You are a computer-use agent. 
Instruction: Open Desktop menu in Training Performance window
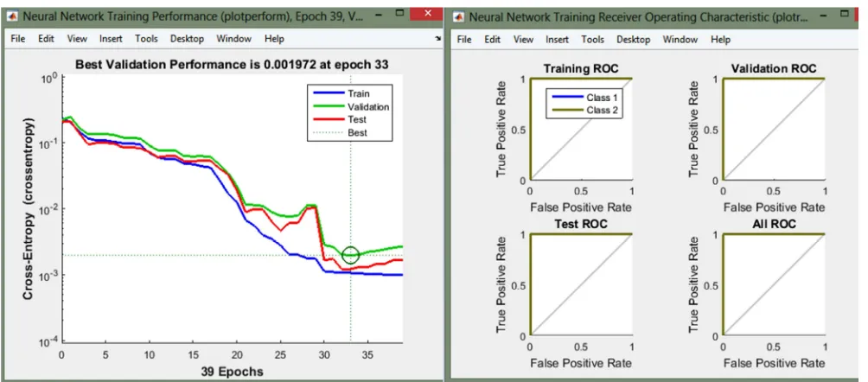(x=187, y=39)
